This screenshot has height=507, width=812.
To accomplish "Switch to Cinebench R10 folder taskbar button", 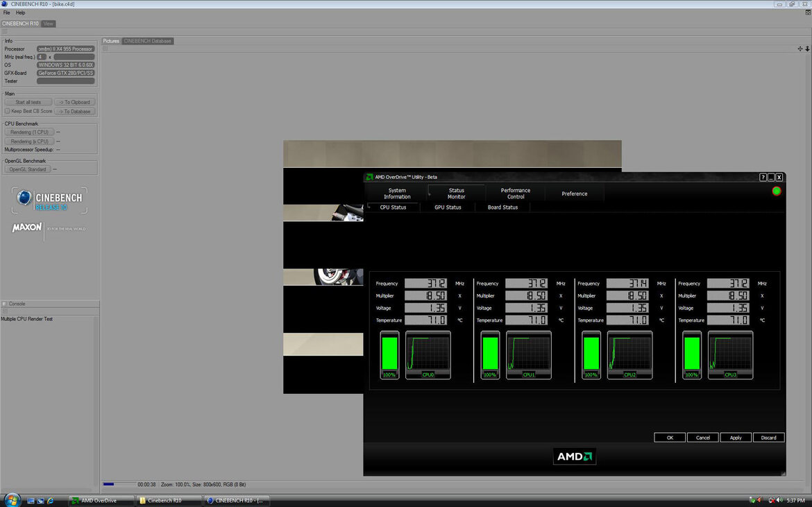I will [x=169, y=501].
